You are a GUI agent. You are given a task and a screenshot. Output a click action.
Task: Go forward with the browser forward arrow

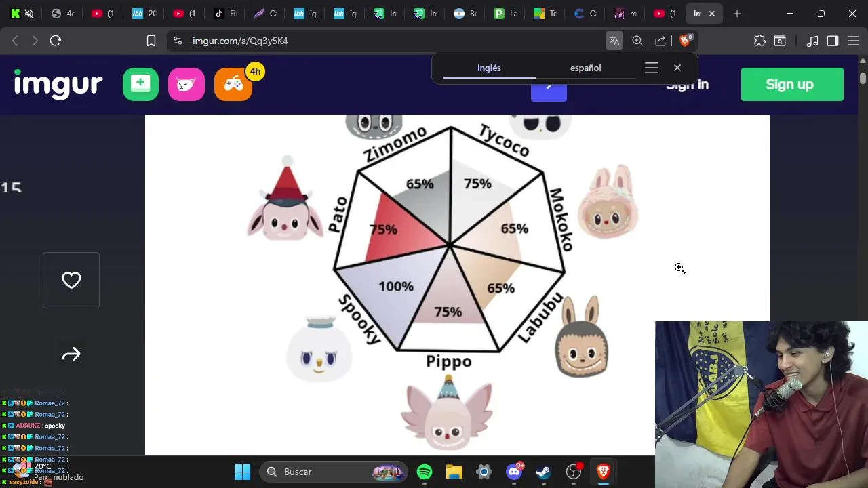click(x=35, y=41)
